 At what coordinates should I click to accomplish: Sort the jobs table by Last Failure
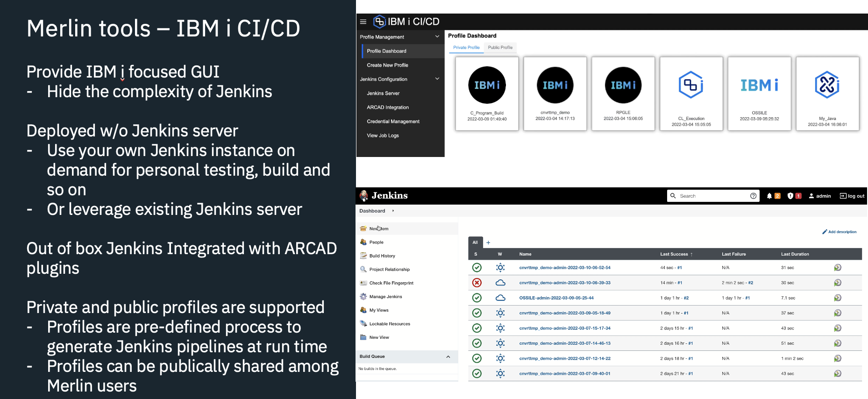coord(733,254)
